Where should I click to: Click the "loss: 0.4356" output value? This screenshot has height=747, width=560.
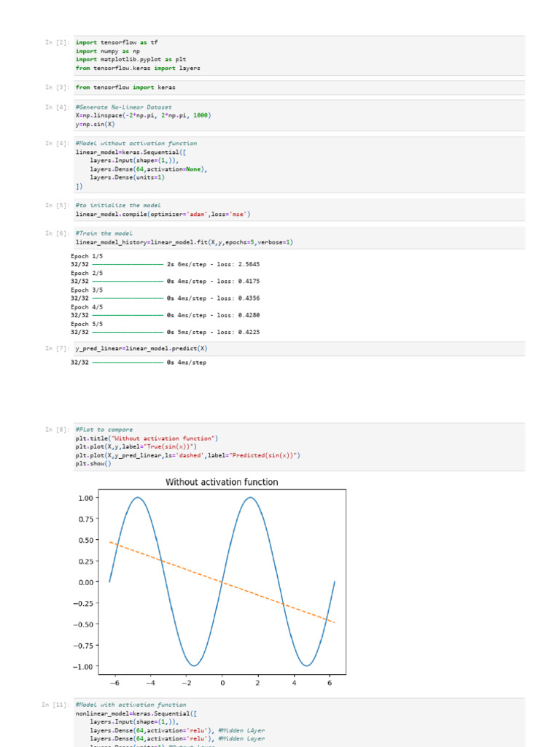click(238, 298)
